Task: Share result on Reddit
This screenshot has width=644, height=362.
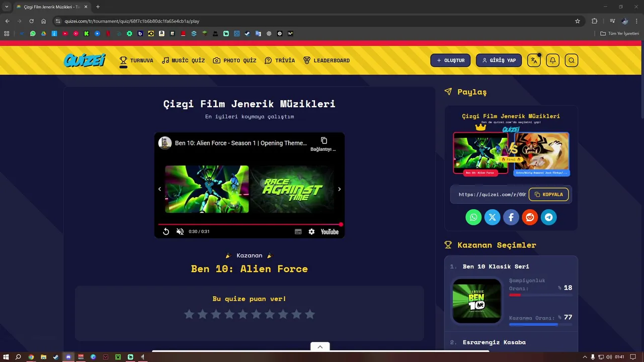Action: coord(530,217)
